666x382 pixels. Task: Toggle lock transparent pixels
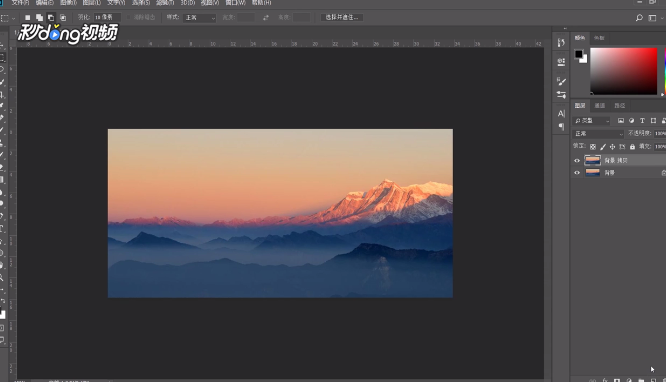593,147
